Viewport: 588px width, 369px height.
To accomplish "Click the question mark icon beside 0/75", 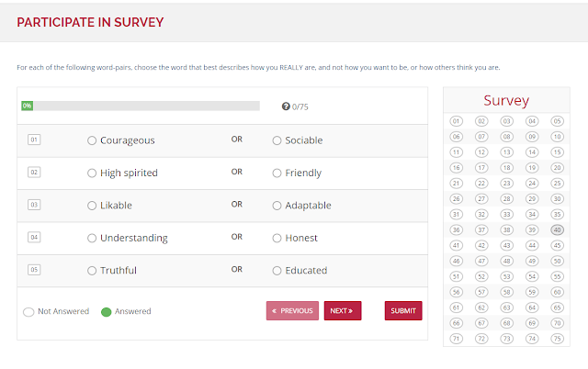I will (286, 106).
